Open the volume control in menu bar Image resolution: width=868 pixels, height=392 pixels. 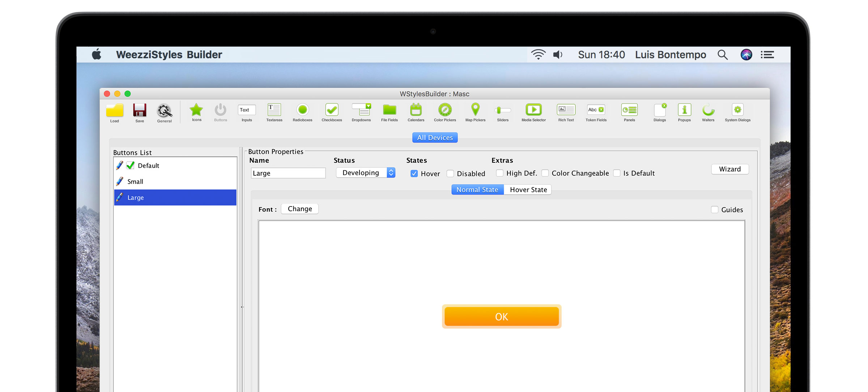pyautogui.click(x=558, y=55)
